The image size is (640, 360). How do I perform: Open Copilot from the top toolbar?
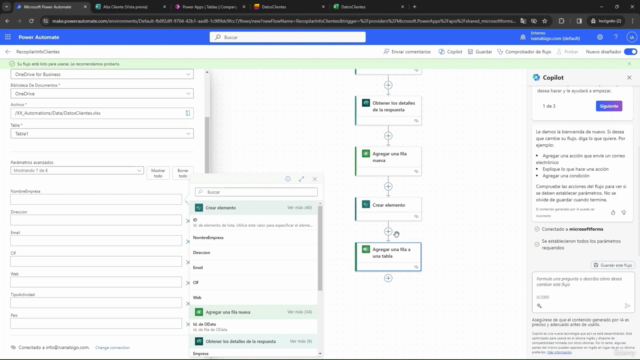tap(450, 52)
